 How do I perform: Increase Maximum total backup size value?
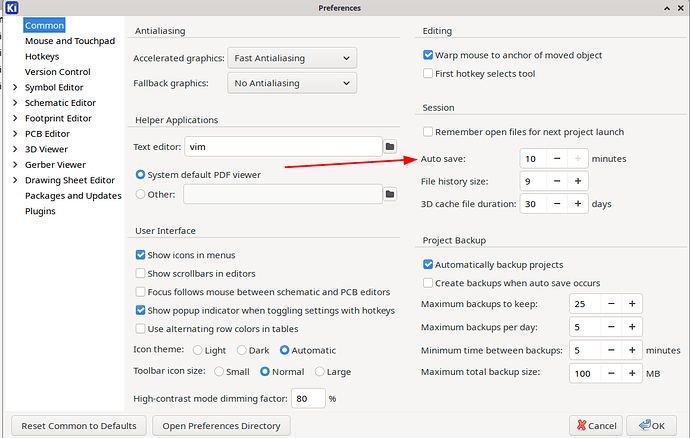click(x=632, y=373)
